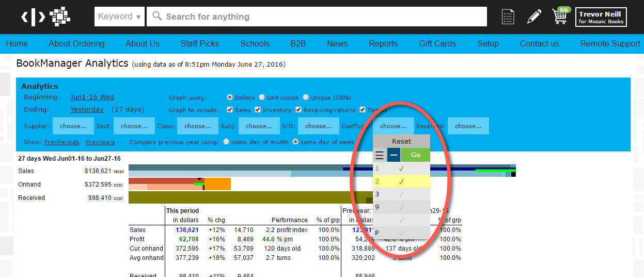Click the hamburger list icon in popup
The height and width of the screenshot is (277, 644).
[380, 155]
